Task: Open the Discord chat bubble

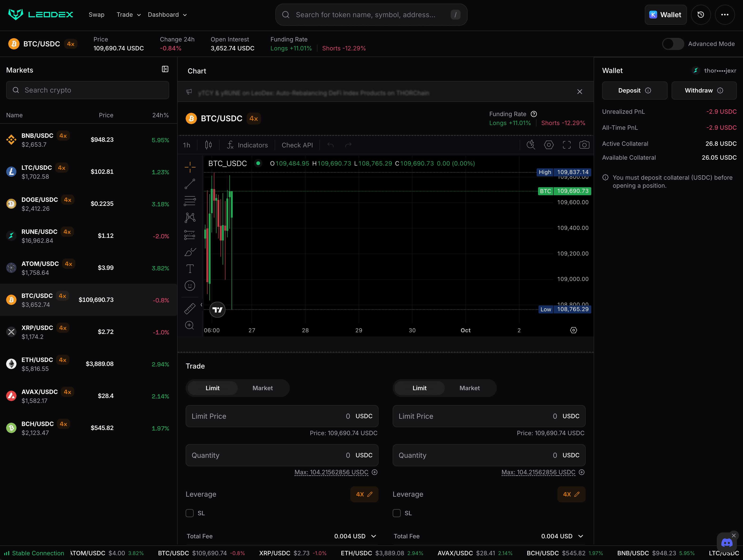Action: (x=727, y=543)
